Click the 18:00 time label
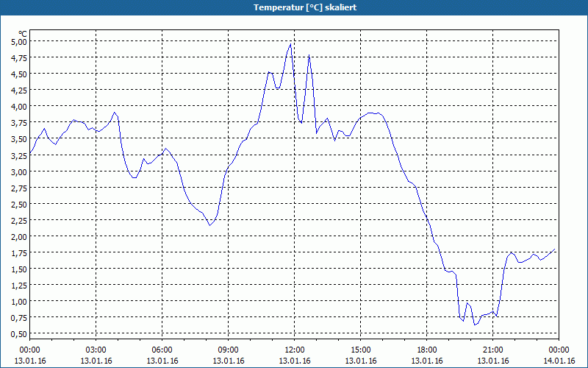This screenshot has width=588, height=368. 427,350
